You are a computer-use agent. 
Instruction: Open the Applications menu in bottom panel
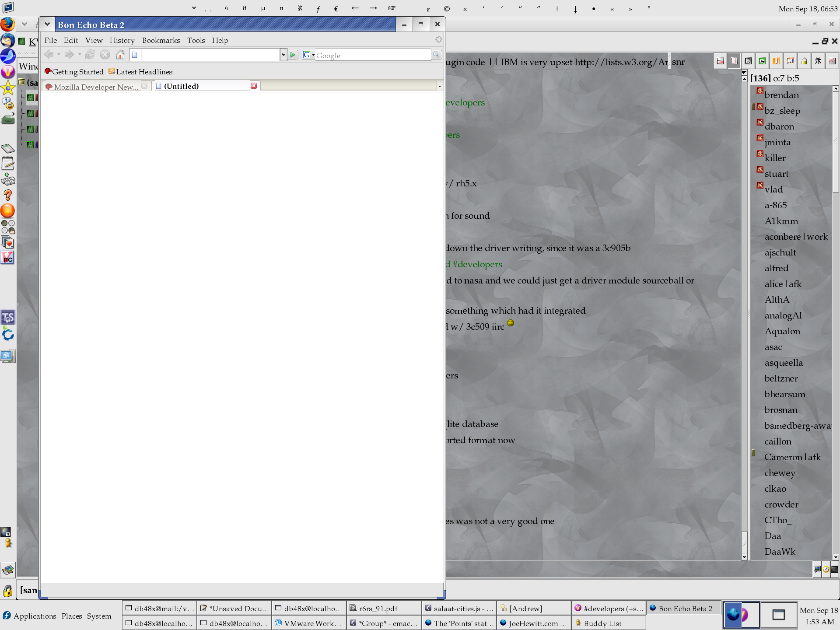(30, 616)
